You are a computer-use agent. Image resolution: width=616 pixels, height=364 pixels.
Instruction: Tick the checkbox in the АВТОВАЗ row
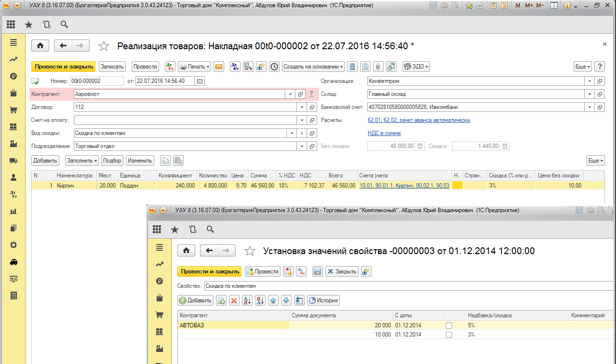pyautogui.click(x=449, y=325)
